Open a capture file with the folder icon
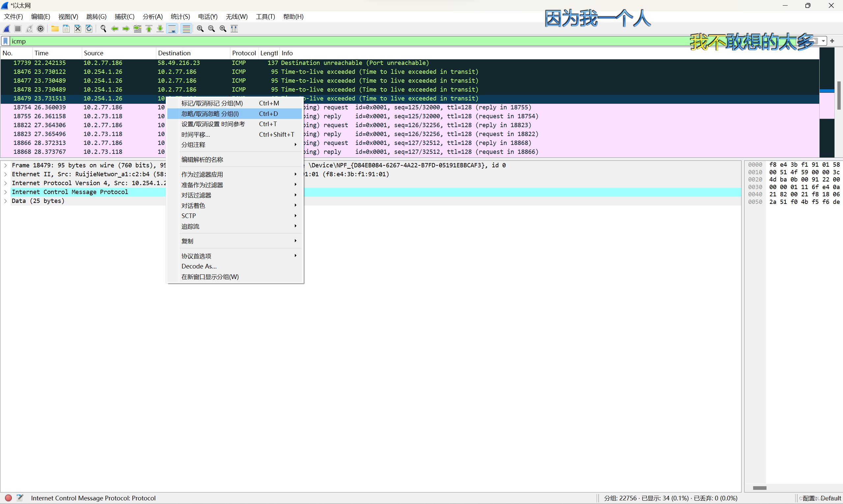 (x=55, y=29)
